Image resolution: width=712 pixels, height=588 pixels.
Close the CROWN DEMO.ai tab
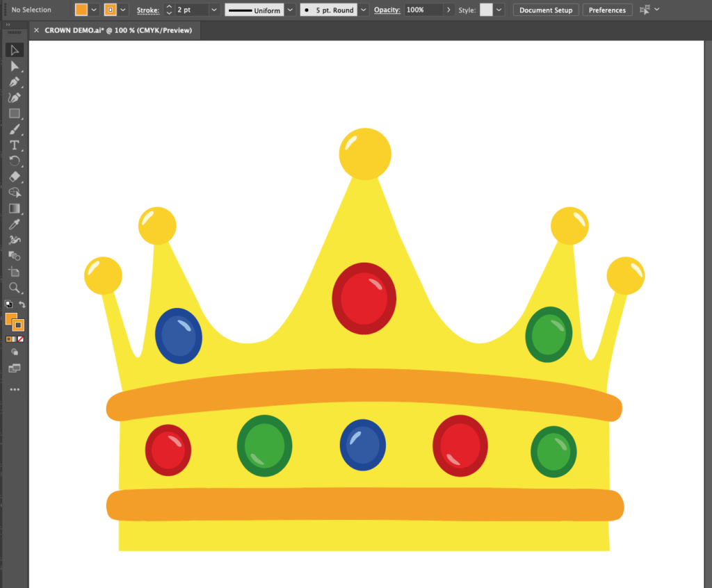pos(36,31)
